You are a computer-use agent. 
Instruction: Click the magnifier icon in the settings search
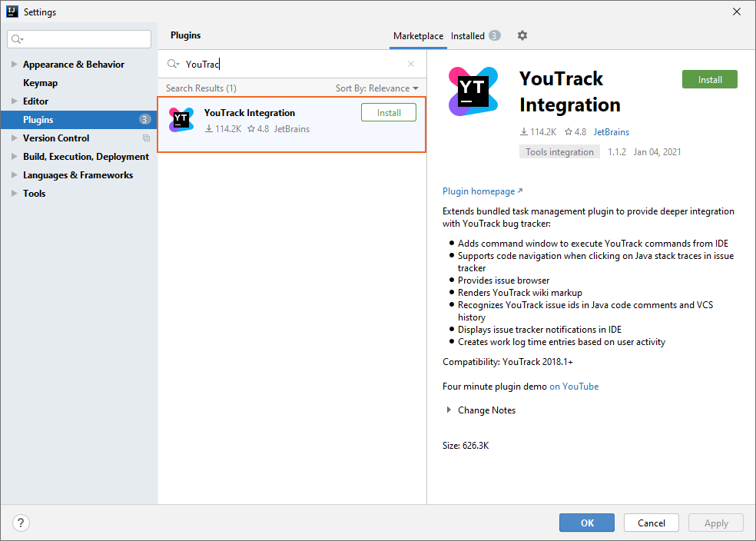click(17, 38)
